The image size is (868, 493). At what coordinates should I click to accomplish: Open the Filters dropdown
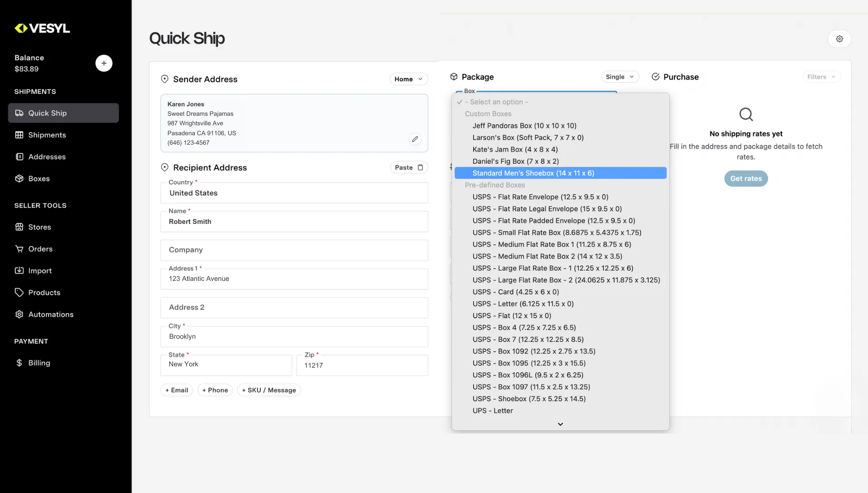[821, 77]
